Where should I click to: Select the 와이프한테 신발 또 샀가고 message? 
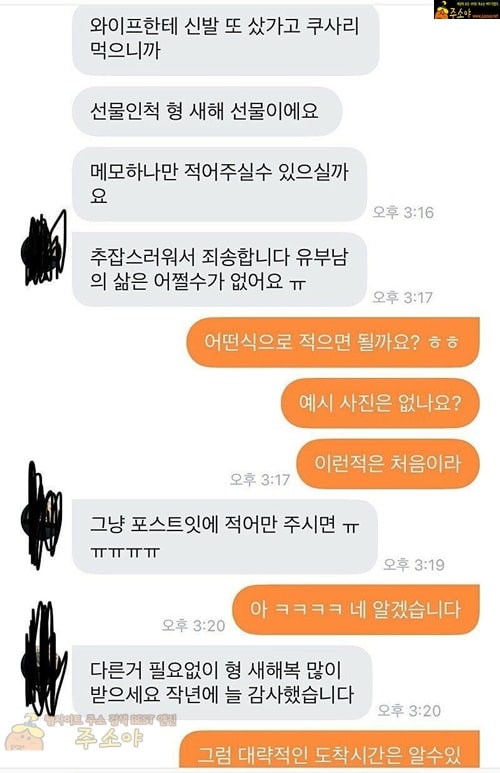[x=226, y=39]
